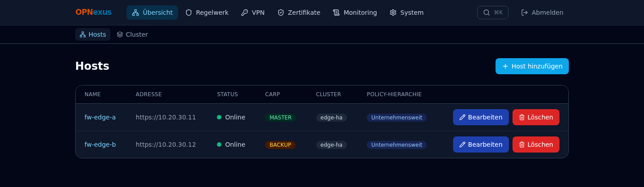Click edge-ha badge in fw-edge-b row
This screenshot has height=187, width=644.
click(331, 145)
